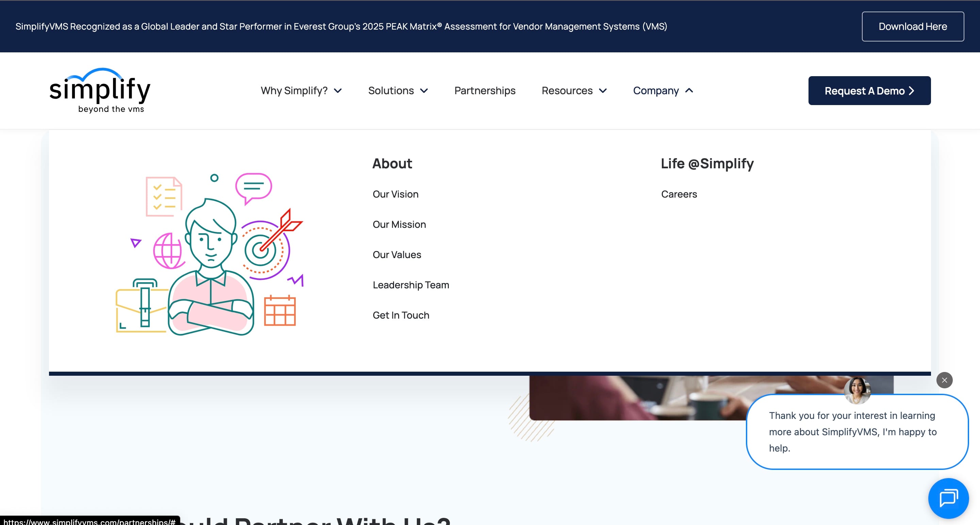980x525 pixels.
Task: Open the Resources menu
Action: pos(567,90)
